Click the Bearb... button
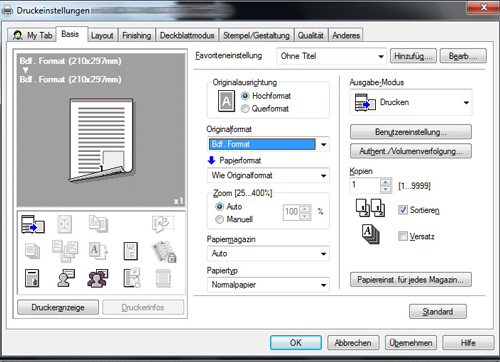This screenshot has height=362, width=500. click(463, 56)
